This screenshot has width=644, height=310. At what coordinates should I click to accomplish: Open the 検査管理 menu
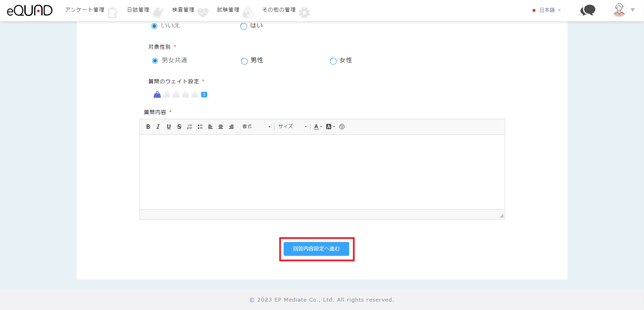(x=183, y=10)
